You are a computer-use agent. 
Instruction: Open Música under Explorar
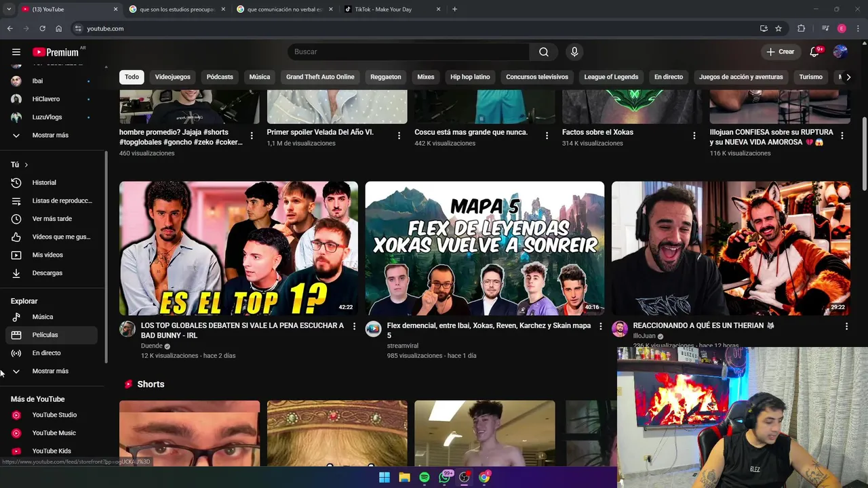[x=52, y=317]
